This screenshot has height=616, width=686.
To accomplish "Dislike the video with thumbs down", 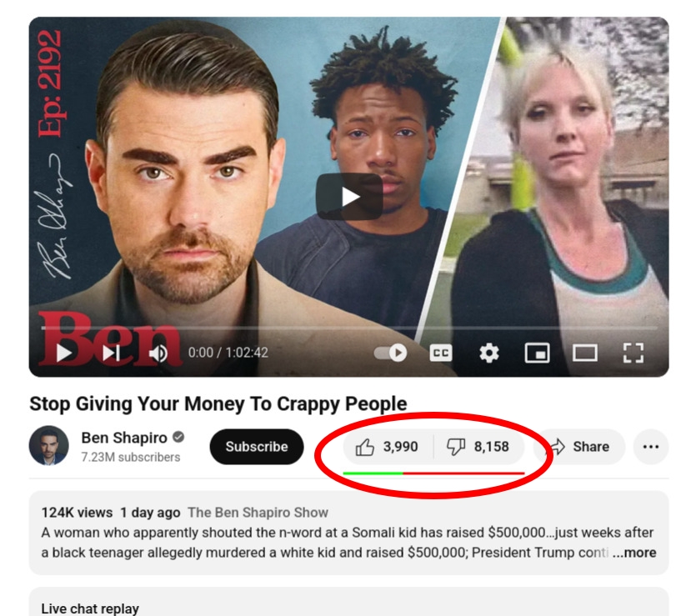I will click(478, 447).
